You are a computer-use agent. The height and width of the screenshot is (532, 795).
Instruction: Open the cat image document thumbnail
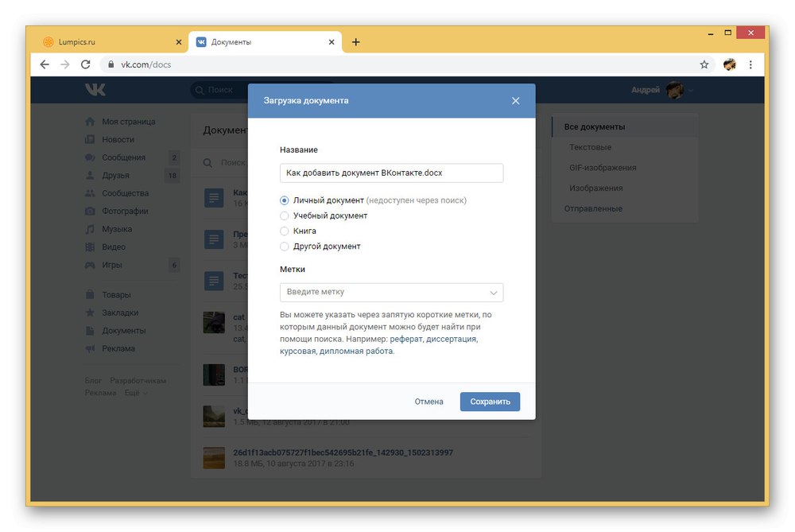tap(214, 323)
